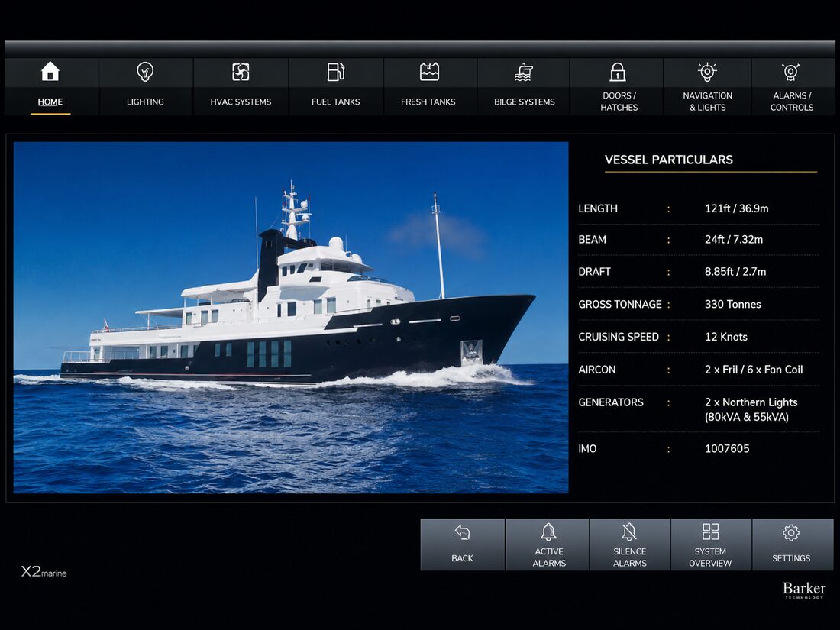Click the fresh water tank icon
Viewport: 840px width, 630px height.
[429, 71]
